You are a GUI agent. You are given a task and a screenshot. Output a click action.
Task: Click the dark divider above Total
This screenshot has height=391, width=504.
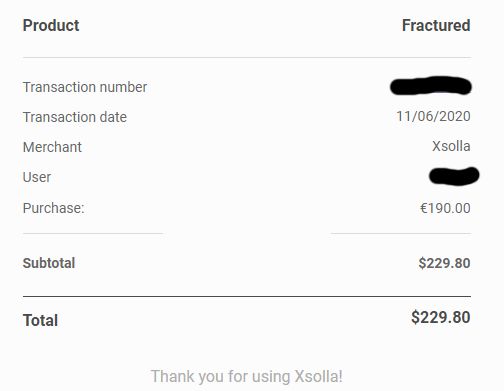[x=247, y=296]
